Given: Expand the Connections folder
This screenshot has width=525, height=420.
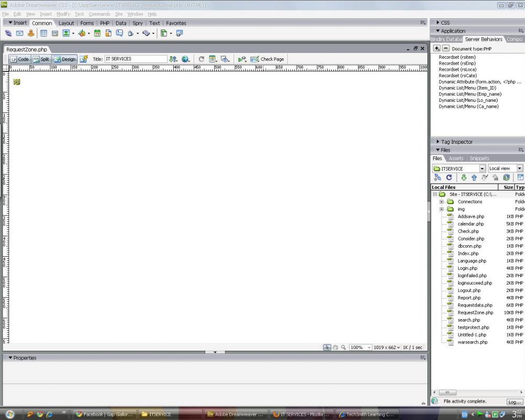Looking at the screenshot, I should [x=442, y=202].
